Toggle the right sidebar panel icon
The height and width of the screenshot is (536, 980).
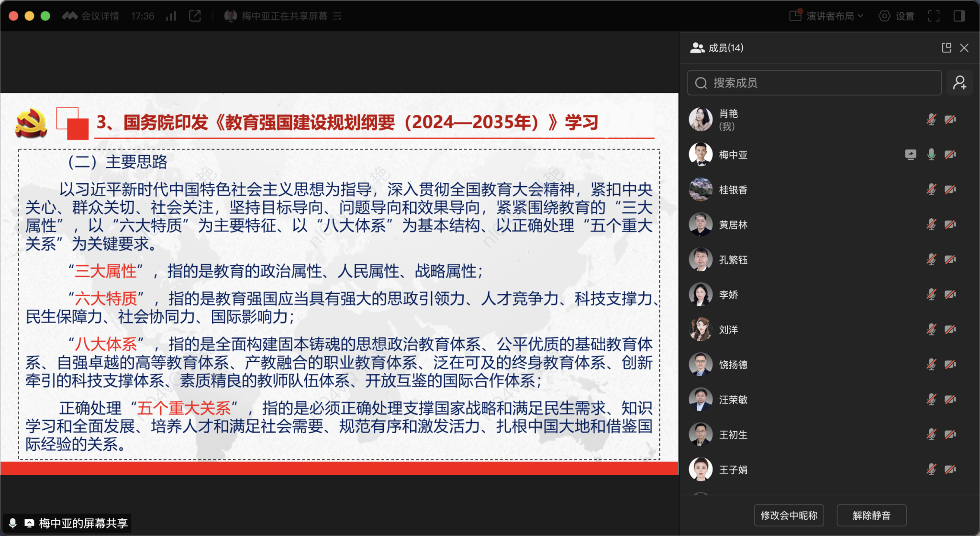pyautogui.click(x=958, y=16)
